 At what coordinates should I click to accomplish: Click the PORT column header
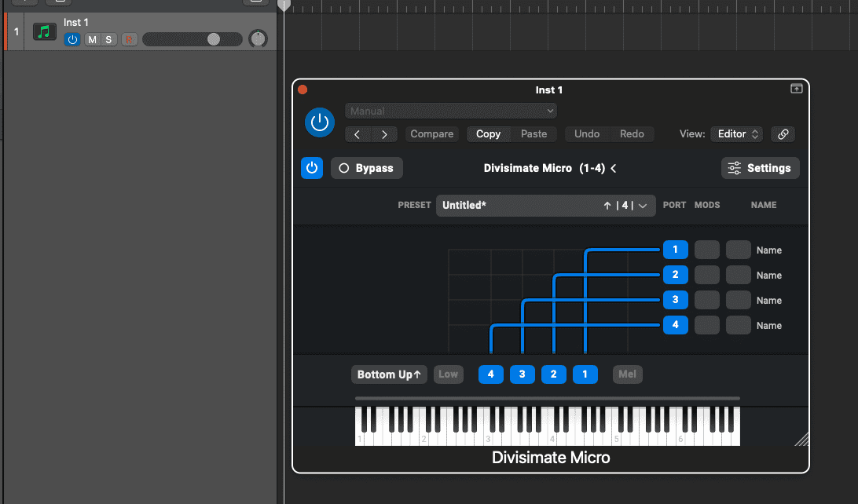click(x=674, y=205)
